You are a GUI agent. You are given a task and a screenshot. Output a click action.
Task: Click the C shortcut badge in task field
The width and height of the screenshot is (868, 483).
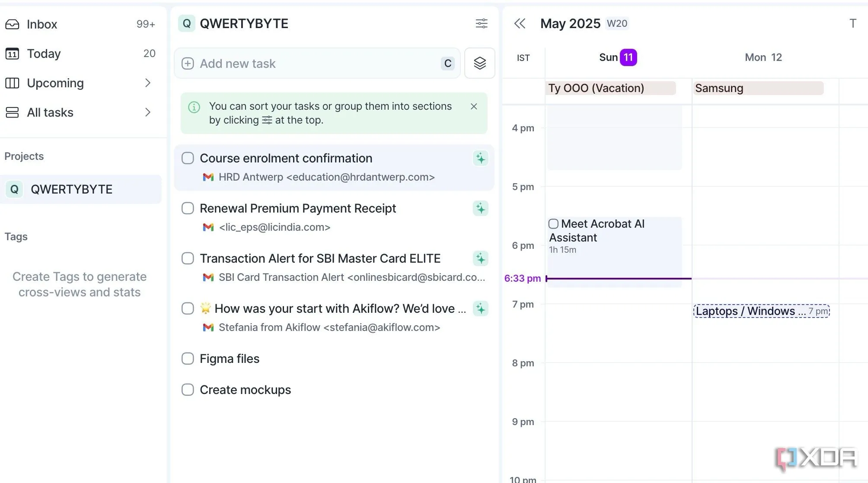[448, 64]
